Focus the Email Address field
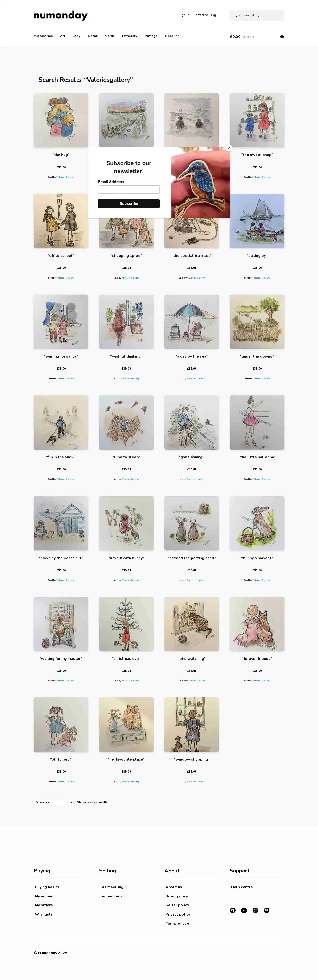Image resolution: width=318 pixels, height=980 pixels. 129,189
